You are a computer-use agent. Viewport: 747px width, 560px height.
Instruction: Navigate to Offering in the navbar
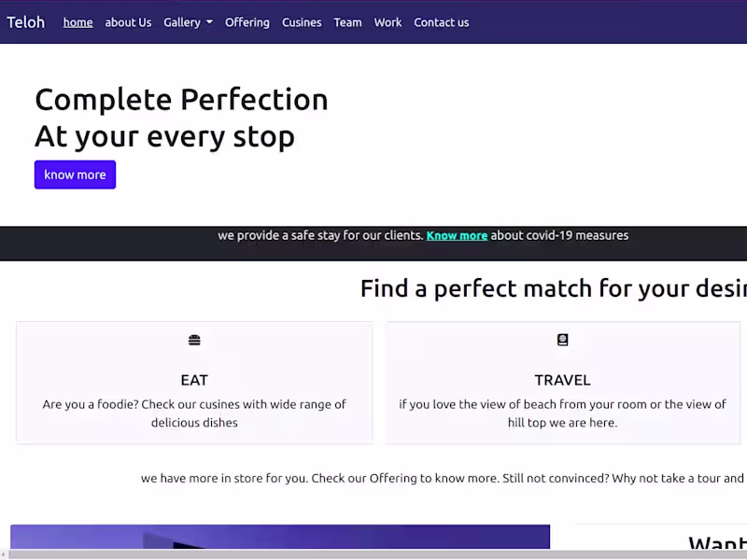pyautogui.click(x=247, y=22)
